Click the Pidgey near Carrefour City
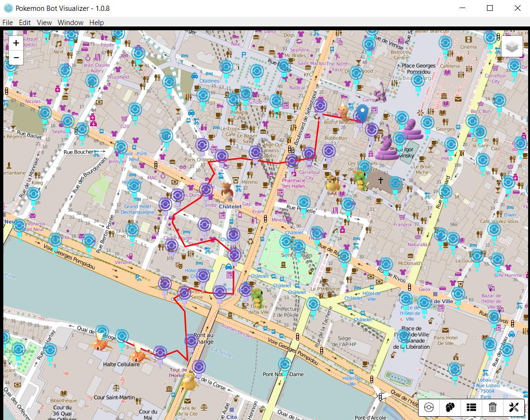Image resolution: width=530 pixels, height=420 pixels. pos(333,184)
